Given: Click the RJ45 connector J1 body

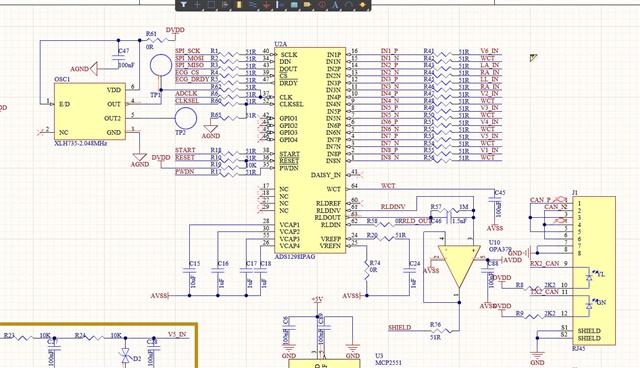Looking at the screenshot, I should pos(594,270).
